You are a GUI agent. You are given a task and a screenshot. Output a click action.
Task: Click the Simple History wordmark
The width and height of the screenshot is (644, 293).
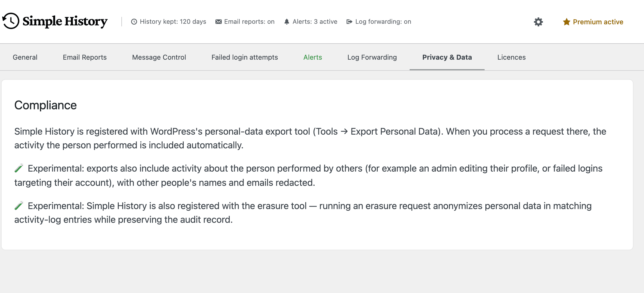65,21
